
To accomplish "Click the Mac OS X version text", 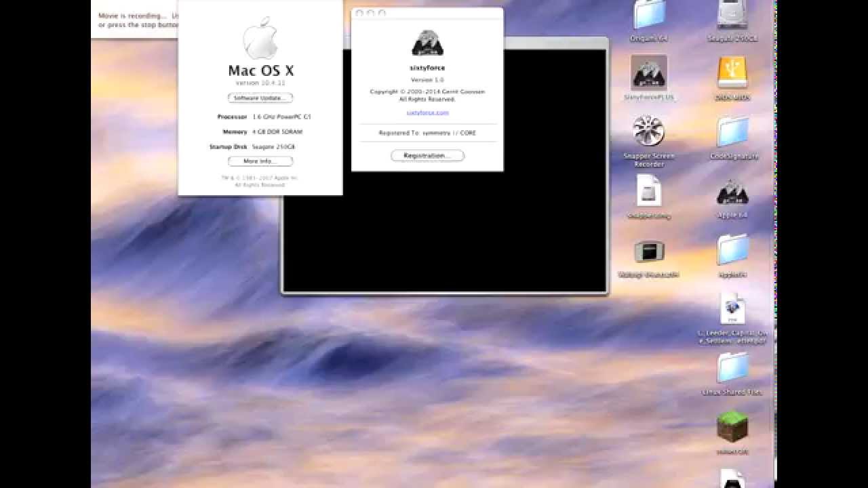I will (260, 83).
